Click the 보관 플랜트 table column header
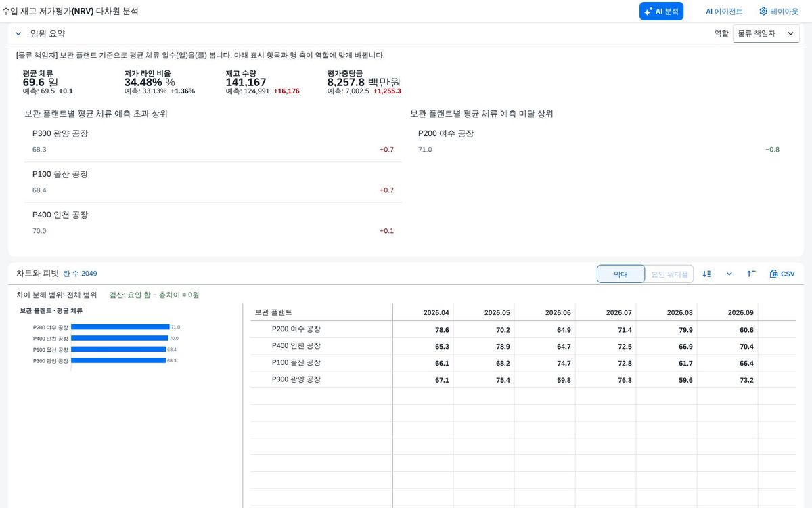The image size is (812, 508). 321,312
